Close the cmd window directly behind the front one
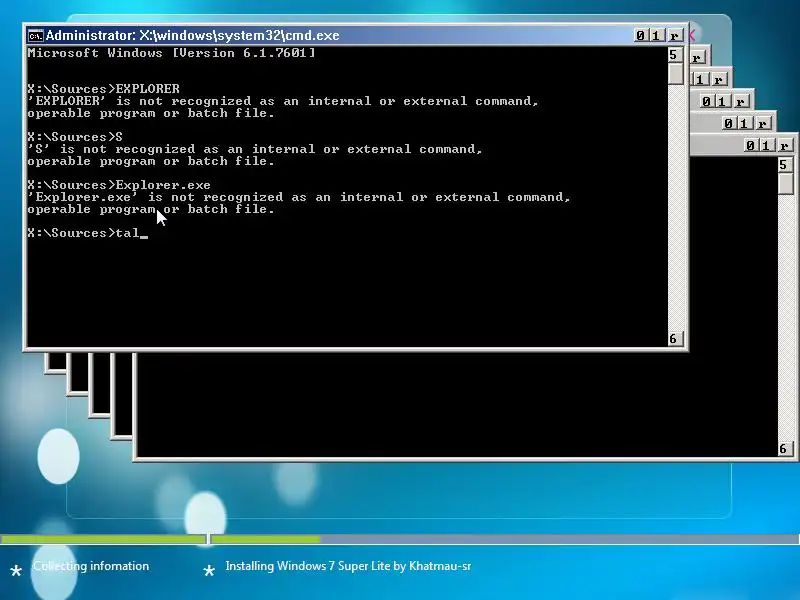Screen dimensions: 800x600 pyautogui.click(x=697, y=57)
